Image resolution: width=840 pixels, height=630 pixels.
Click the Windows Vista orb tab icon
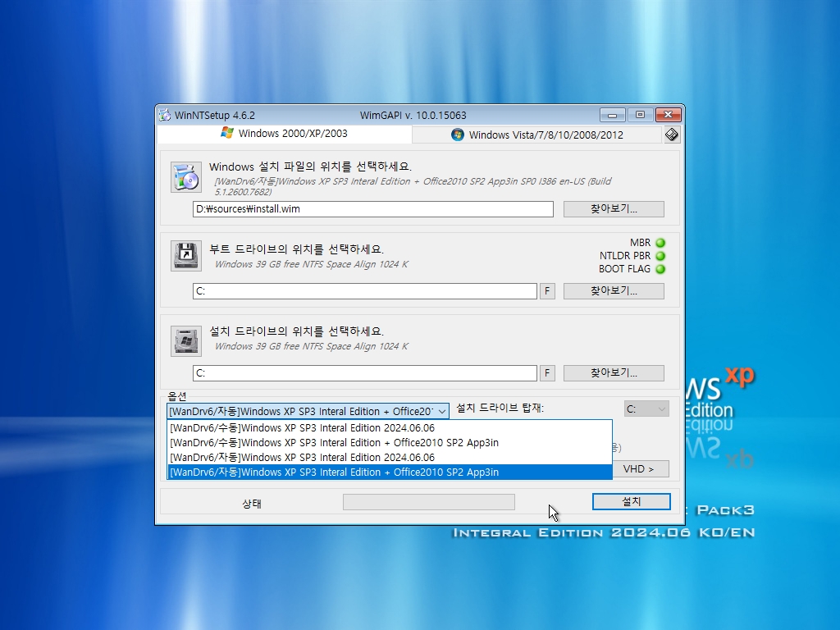[458, 135]
